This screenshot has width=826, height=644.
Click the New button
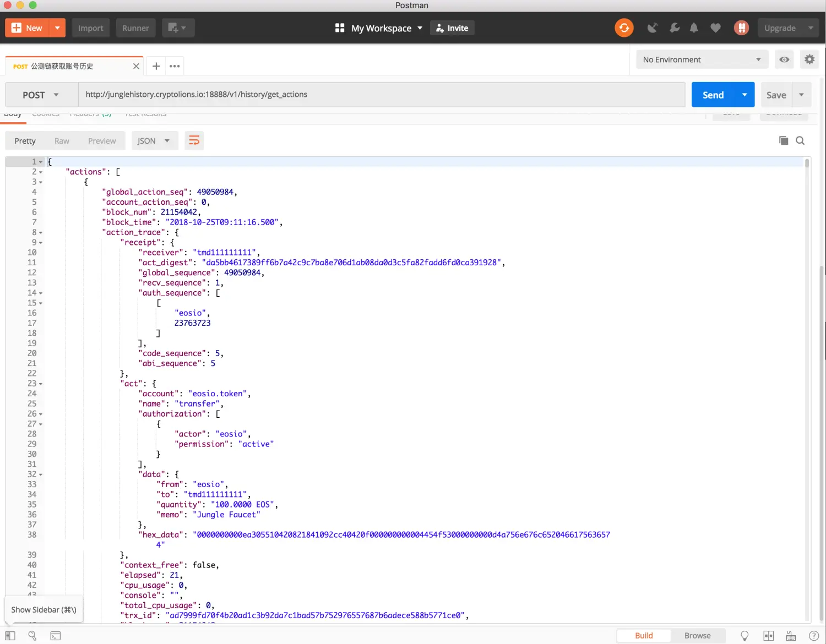pyautogui.click(x=28, y=28)
